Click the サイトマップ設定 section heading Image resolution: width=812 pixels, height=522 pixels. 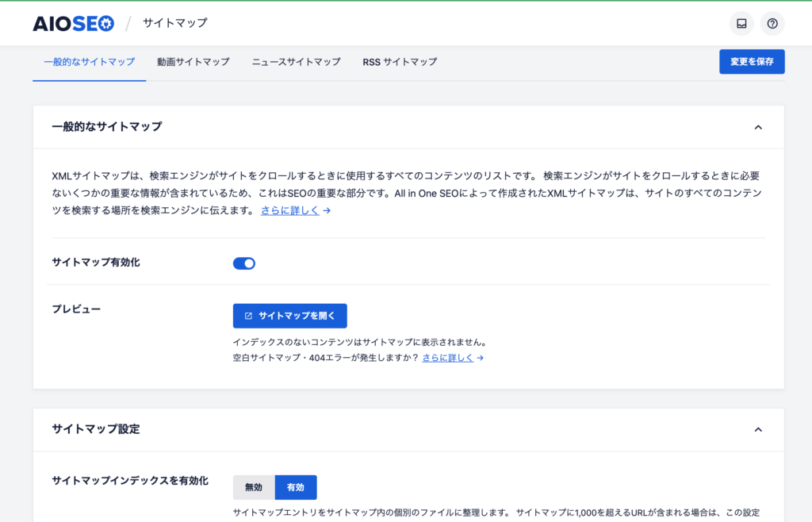click(96, 429)
